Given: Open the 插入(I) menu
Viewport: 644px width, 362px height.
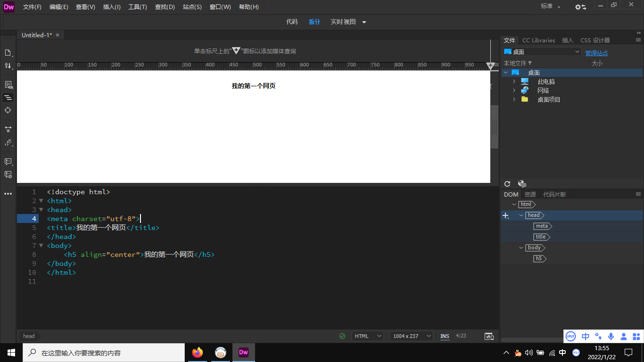Looking at the screenshot, I should tap(112, 7).
